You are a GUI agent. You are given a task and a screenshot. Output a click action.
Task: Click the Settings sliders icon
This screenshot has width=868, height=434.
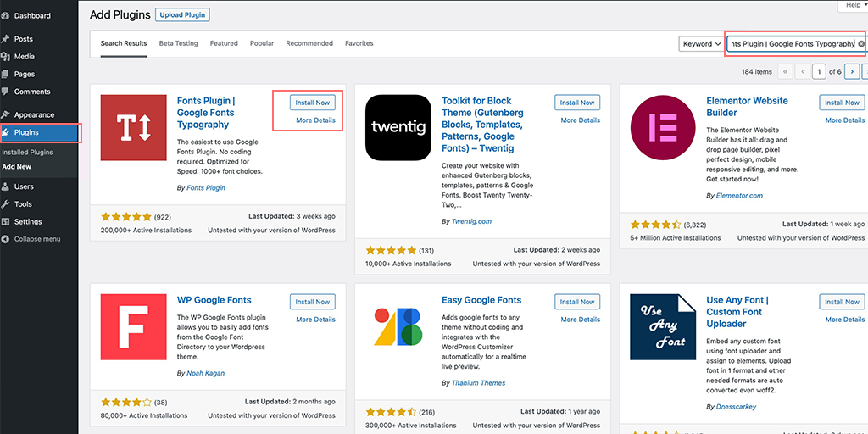(x=6, y=221)
